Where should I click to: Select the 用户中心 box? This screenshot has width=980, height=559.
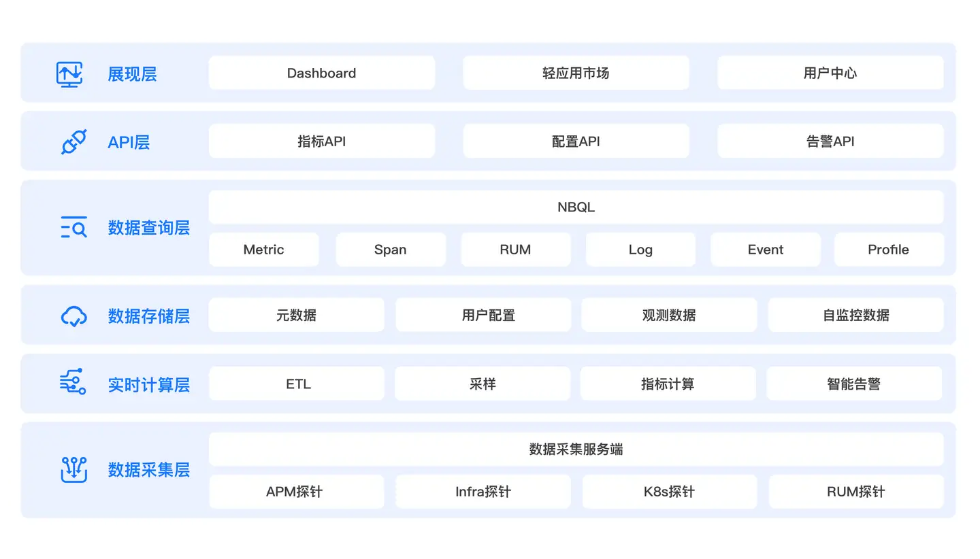tap(830, 73)
